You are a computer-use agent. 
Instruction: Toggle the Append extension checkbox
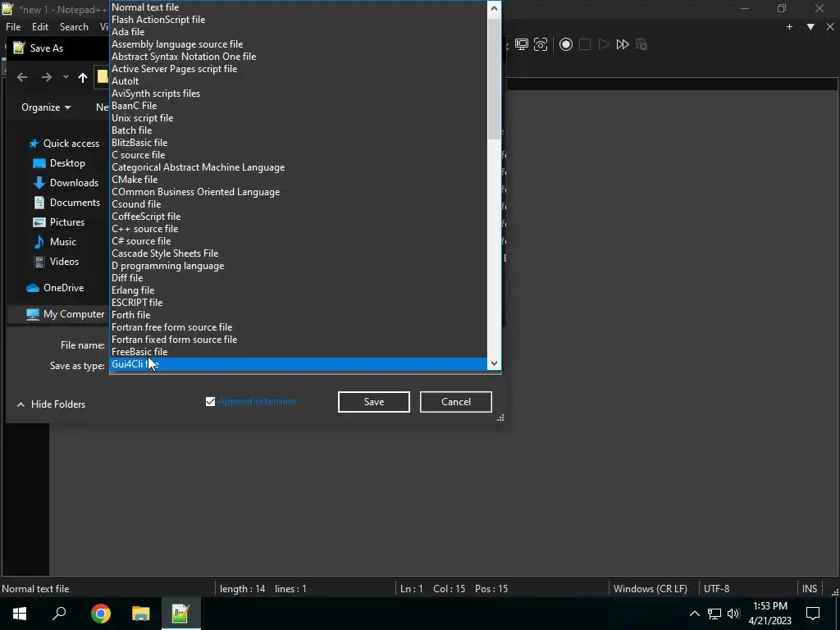click(210, 401)
